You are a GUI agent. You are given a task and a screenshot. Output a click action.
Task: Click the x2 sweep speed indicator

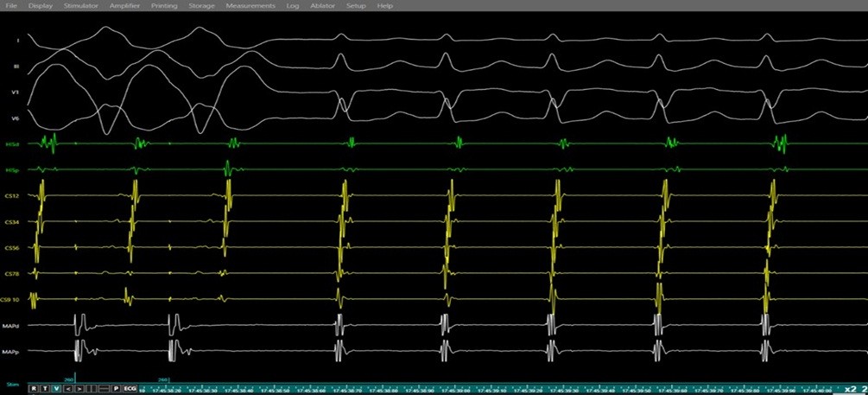[850, 389]
